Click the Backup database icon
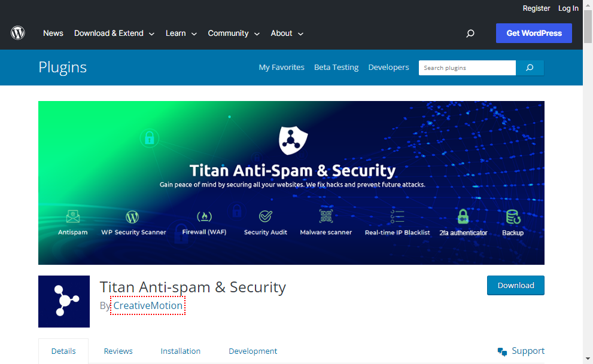 click(513, 217)
